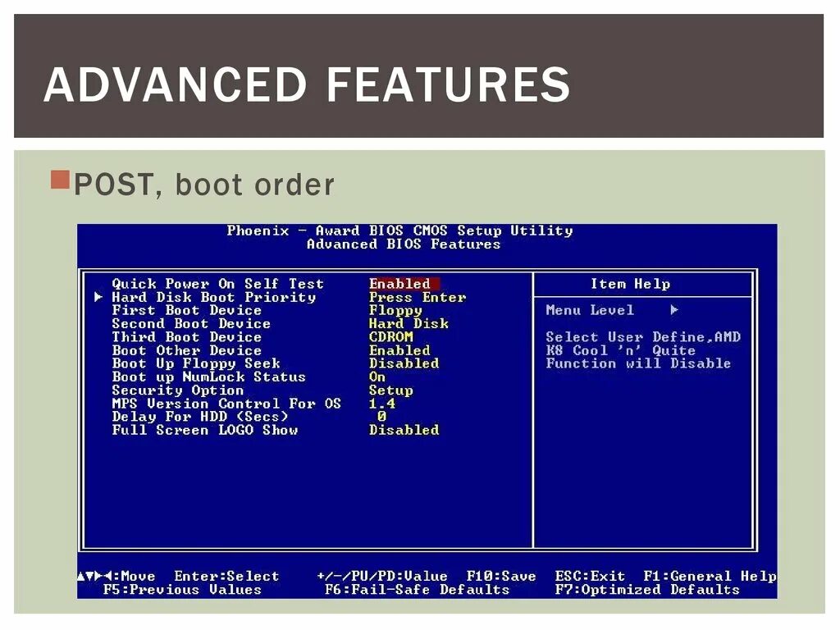Image resolution: width=840 pixels, height=630 pixels.
Task: Select Quick Power On Self Test option
Action: (x=217, y=283)
